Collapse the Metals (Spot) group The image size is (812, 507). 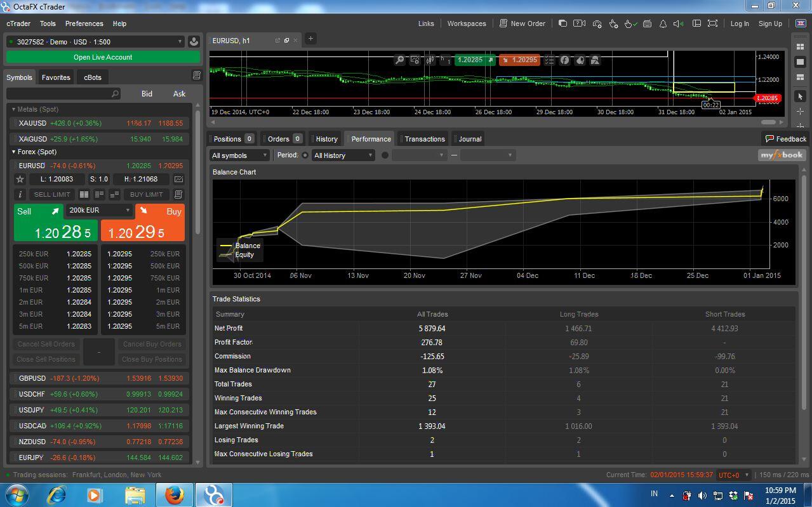[14, 109]
